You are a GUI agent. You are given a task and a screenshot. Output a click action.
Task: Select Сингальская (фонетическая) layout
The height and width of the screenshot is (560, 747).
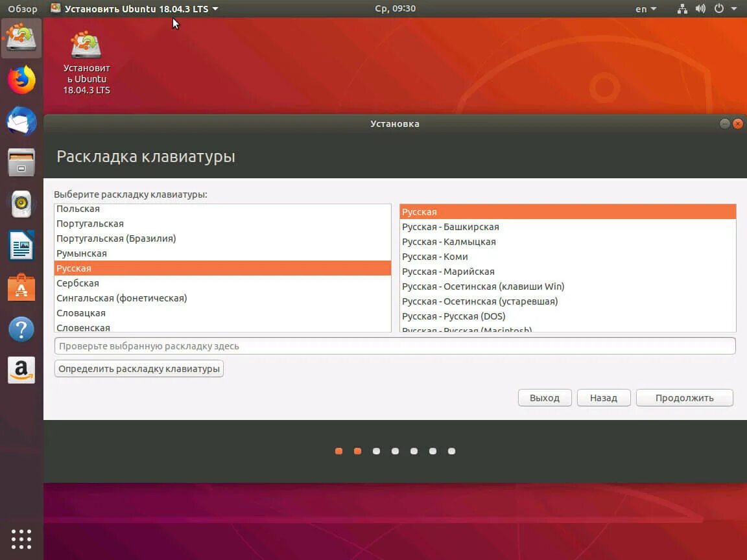pyautogui.click(x=222, y=297)
